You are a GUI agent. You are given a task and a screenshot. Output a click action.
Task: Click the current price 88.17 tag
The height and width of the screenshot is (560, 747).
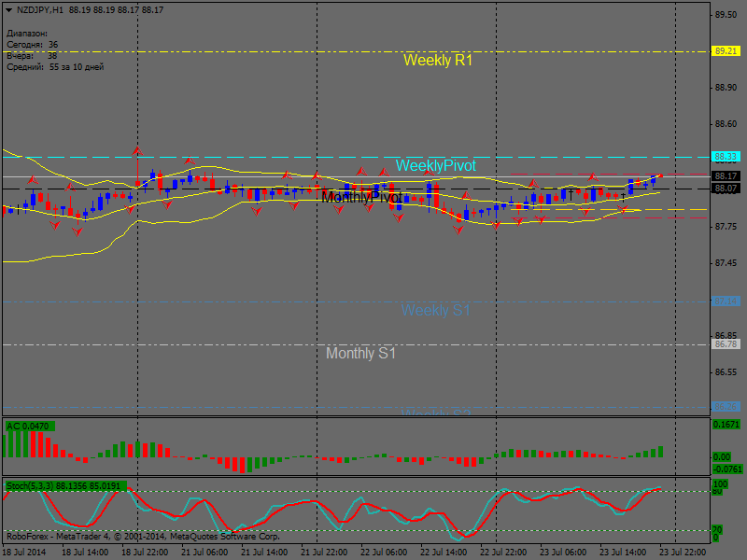coord(726,175)
